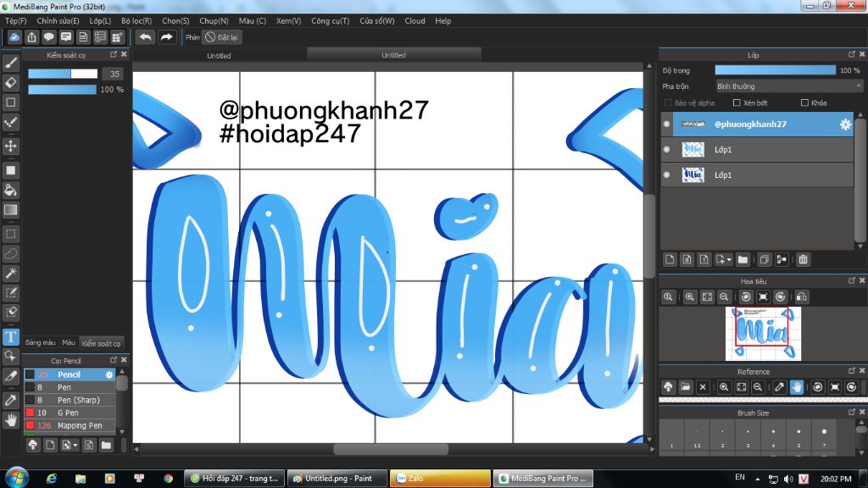The height and width of the screenshot is (488, 868).
Task: Open Công cụ(T) menu
Action: click(x=330, y=21)
